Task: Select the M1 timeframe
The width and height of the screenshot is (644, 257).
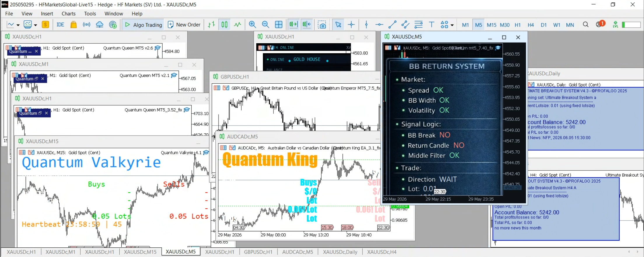Action: click(x=465, y=25)
